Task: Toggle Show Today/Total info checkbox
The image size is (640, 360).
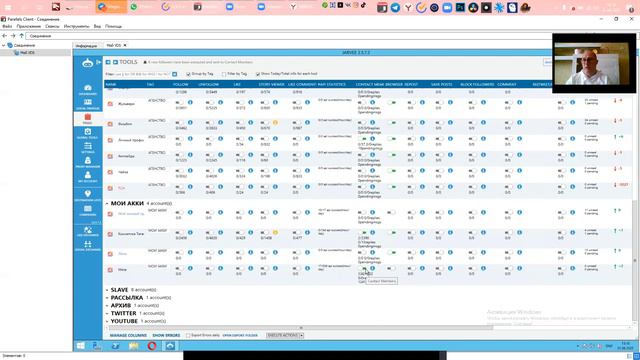Action: (x=258, y=74)
